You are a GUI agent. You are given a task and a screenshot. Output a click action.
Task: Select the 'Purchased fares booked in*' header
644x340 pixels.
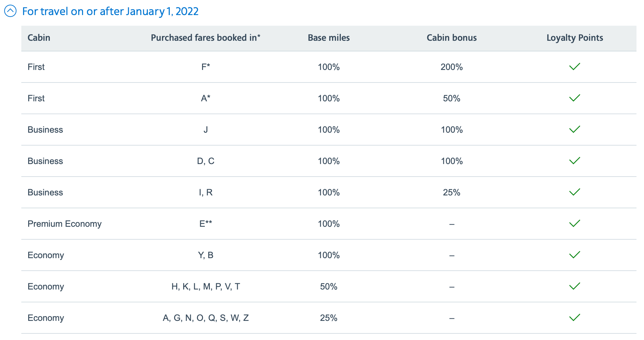(205, 38)
